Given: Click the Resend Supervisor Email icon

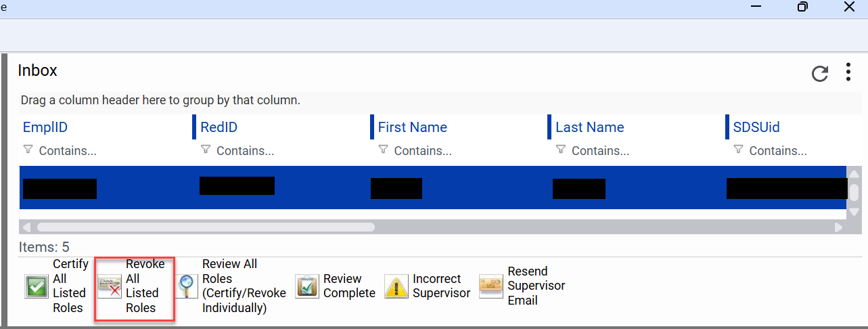Looking at the screenshot, I should point(491,286).
